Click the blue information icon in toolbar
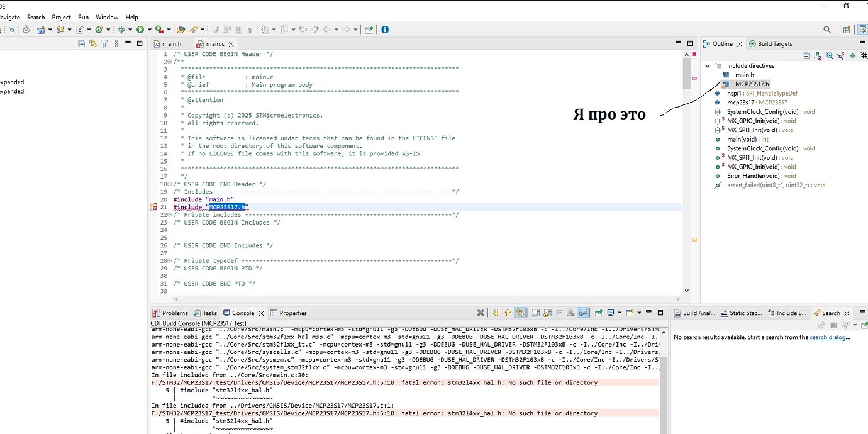The height and width of the screenshot is (434, 868). coord(385,30)
